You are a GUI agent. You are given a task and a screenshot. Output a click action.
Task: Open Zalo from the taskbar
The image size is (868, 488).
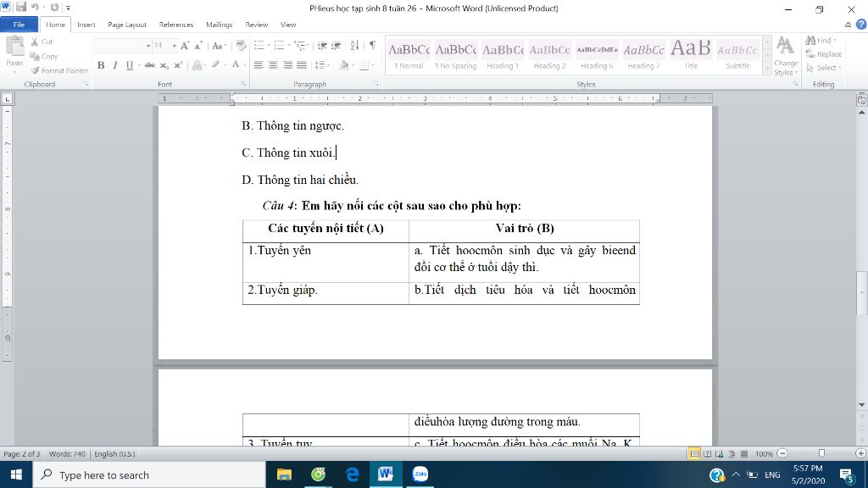point(420,474)
